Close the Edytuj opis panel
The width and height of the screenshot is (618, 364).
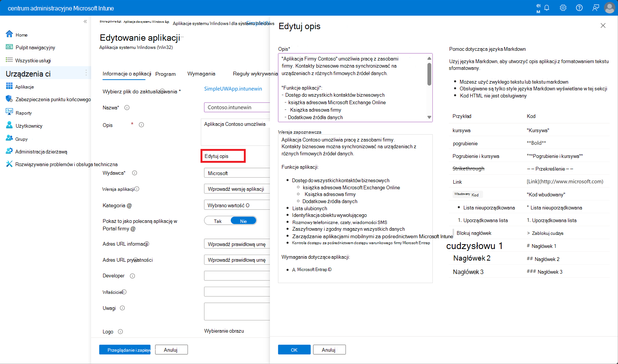pyautogui.click(x=603, y=25)
